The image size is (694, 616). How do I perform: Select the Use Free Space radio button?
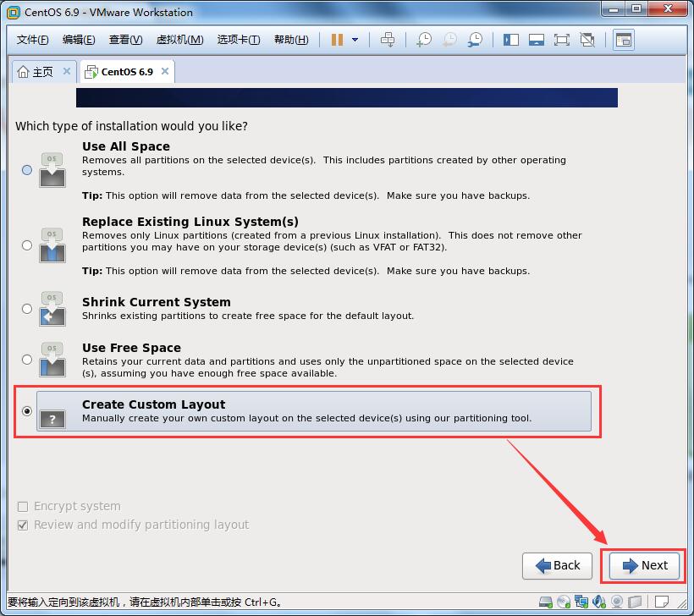point(27,360)
